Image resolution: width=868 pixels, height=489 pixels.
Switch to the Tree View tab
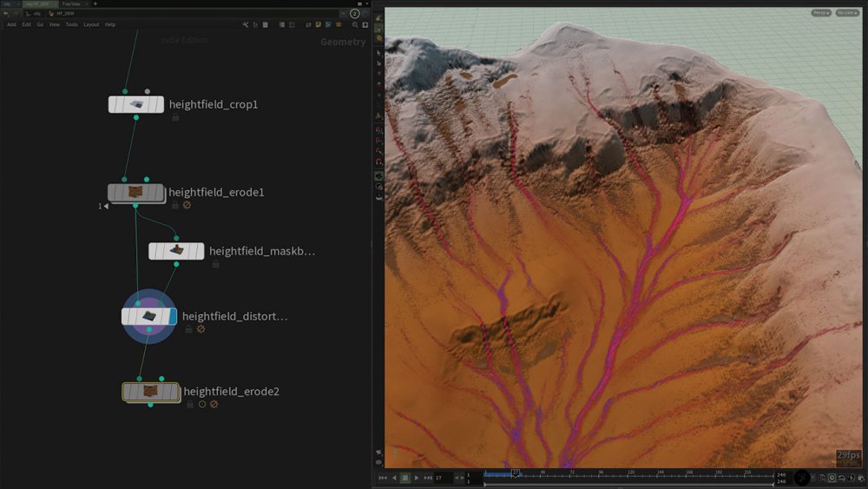point(71,3)
